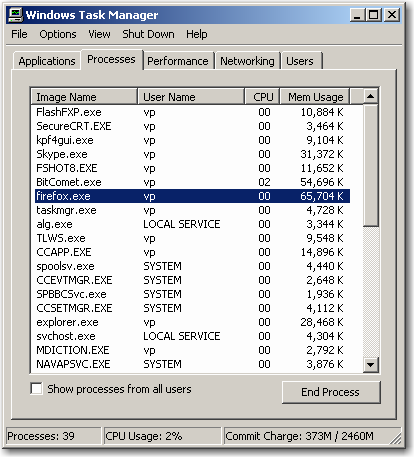Click LOCAL SERVICE user for alg.exe

coord(182,224)
